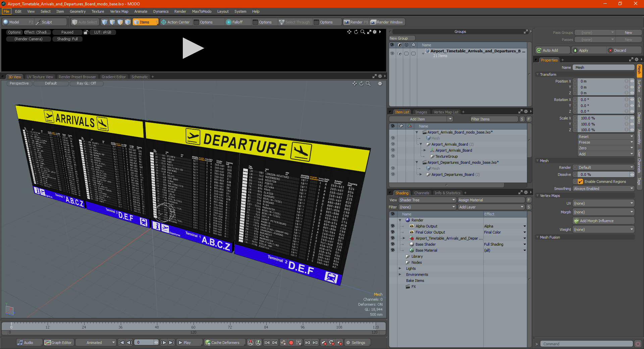Image resolution: width=644 pixels, height=349 pixels.
Task: Switch to the UV Texture View tab
Action: [40, 77]
